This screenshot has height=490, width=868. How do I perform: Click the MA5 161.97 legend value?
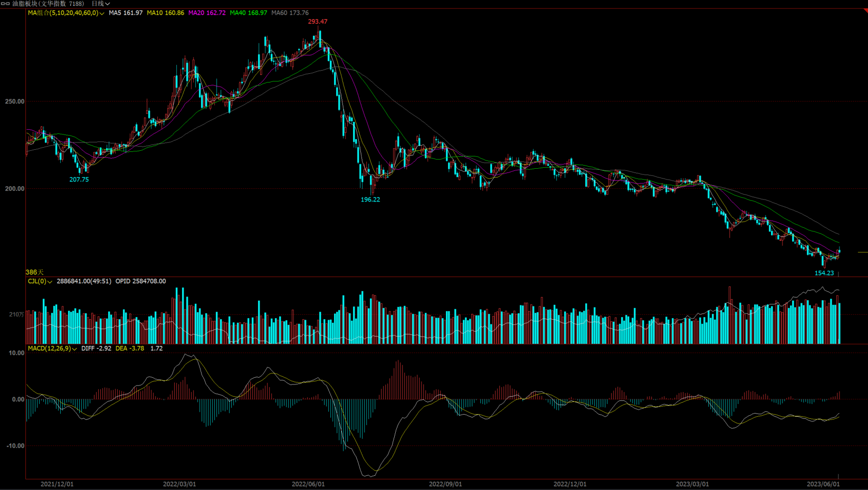(126, 13)
